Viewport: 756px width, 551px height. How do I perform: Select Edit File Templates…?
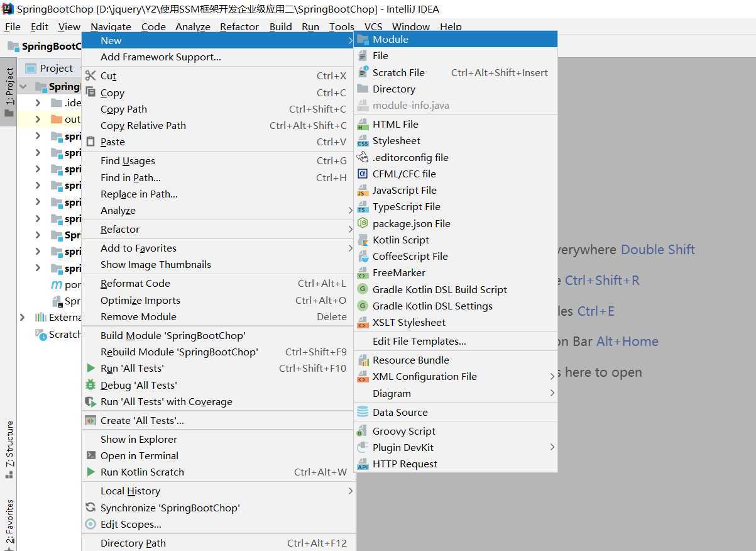[x=456, y=342]
